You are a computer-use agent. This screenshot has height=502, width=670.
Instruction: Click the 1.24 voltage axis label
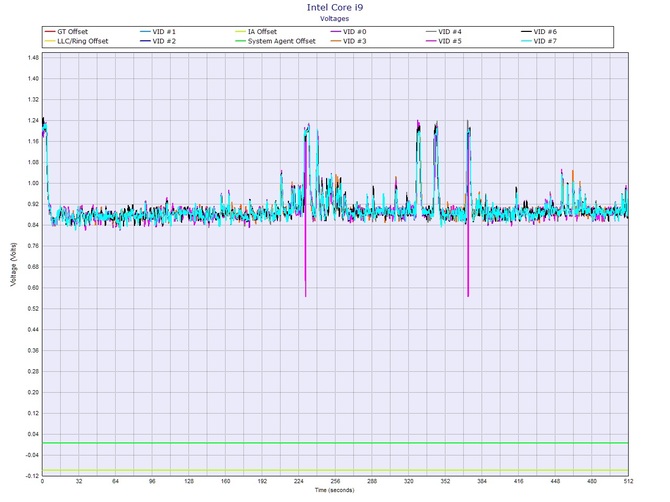[x=33, y=120]
